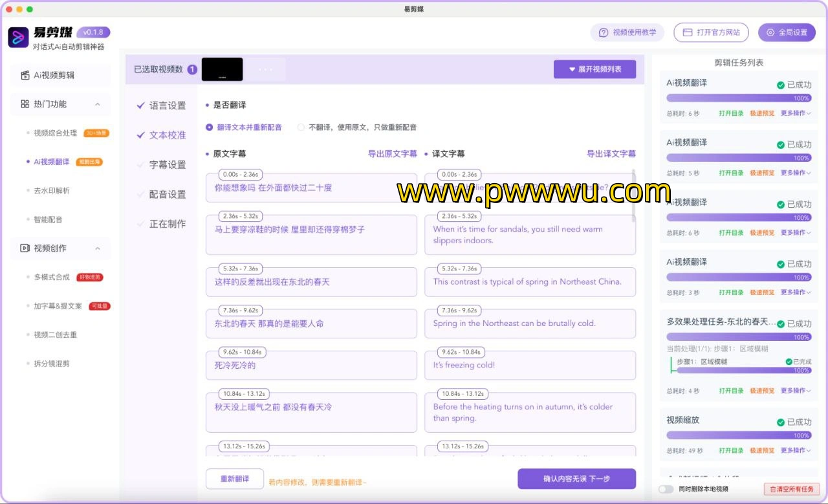Screen dimensions: 828x504
Task: Expand 更多操作 for third Ai视频翻译 task
Action: pos(796,232)
